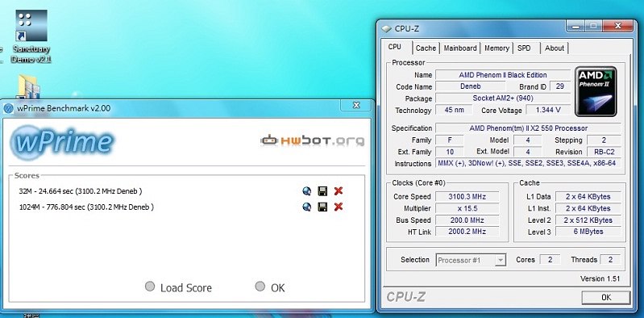Click the Stepping value 2
The height and width of the screenshot is (318, 644).
point(604,140)
